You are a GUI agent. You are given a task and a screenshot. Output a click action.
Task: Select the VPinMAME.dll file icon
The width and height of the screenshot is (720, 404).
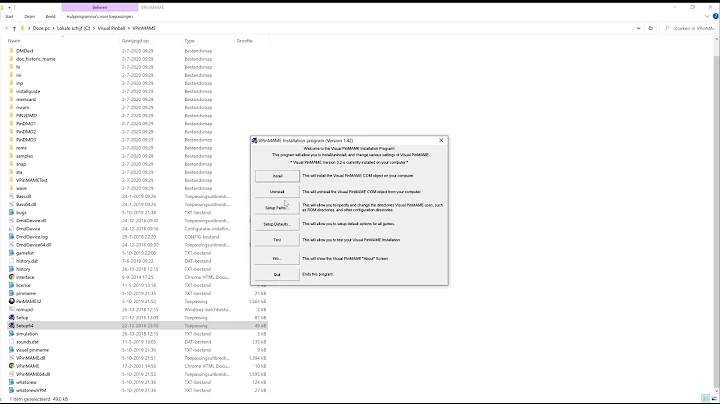point(11,358)
